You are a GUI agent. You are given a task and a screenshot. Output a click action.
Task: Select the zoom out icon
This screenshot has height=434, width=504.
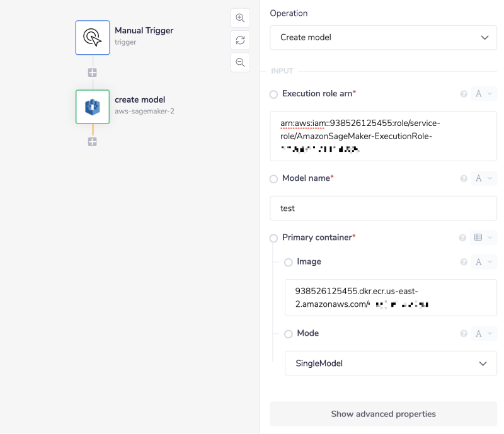click(x=240, y=62)
